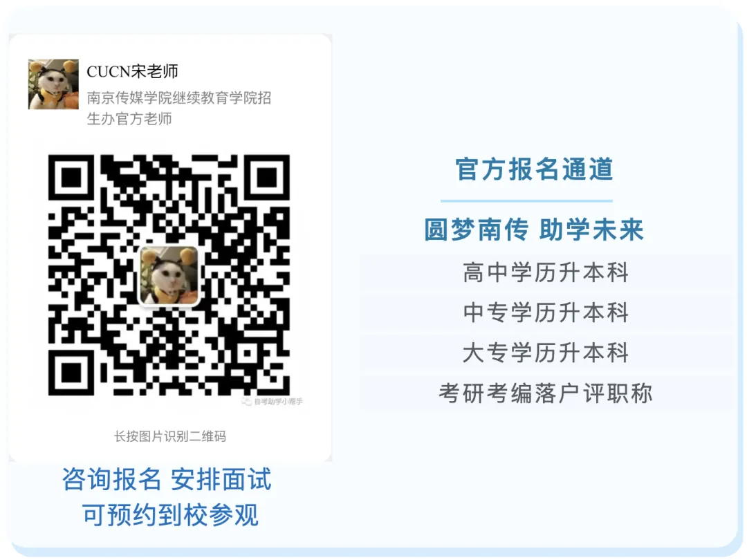Click the QR code's top-right finder square
747x560 pixels.
pyautogui.click(x=267, y=177)
